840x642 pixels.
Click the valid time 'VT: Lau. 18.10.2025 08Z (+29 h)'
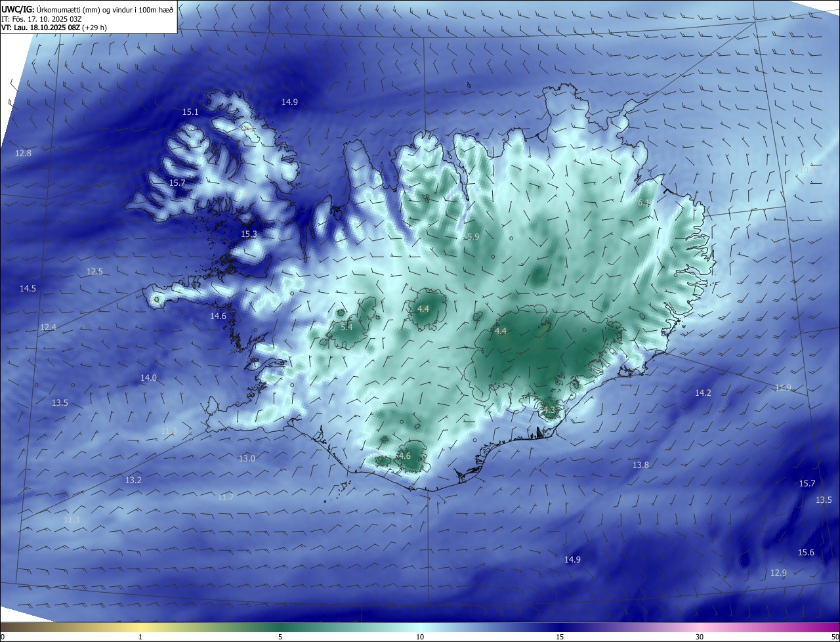[x=54, y=28]
